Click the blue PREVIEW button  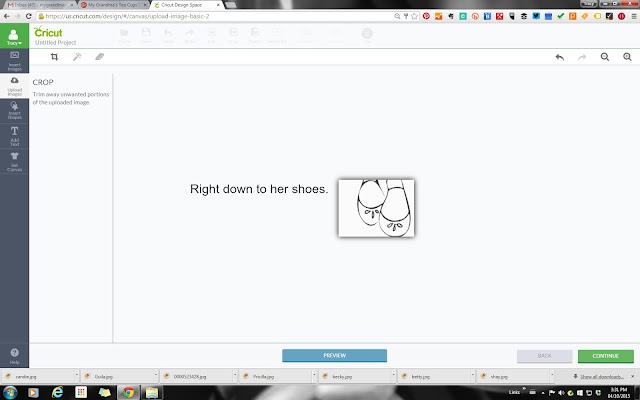pyautogui.click(x=334, y=356)
